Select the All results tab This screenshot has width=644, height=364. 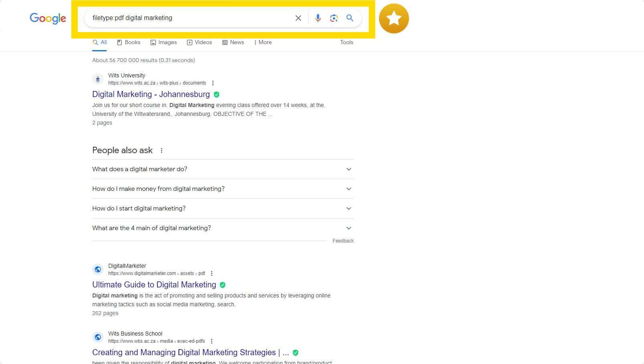(99, 42)
